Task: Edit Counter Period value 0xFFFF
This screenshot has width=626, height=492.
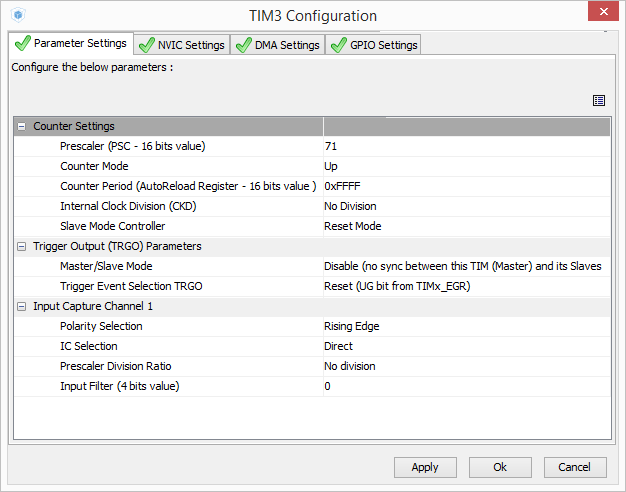Action: point(466,186)
